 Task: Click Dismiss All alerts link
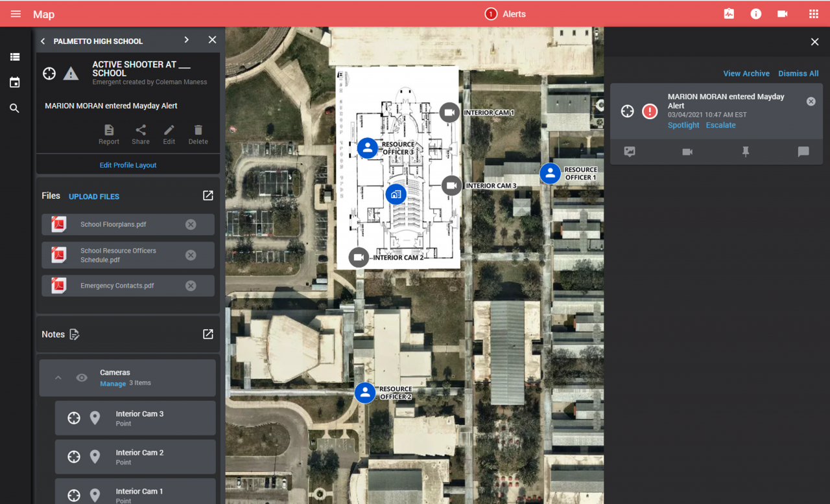[798, 73]
